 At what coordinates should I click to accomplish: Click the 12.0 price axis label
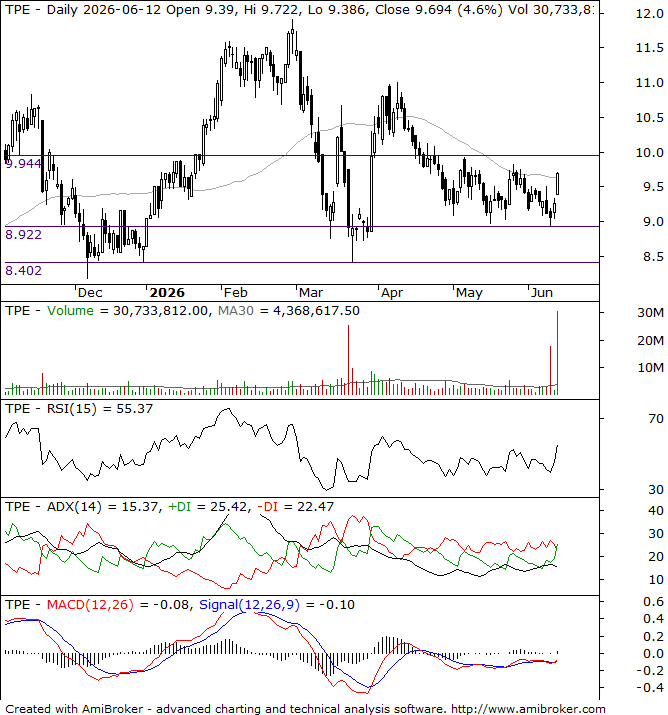click(x=650, y=14)
